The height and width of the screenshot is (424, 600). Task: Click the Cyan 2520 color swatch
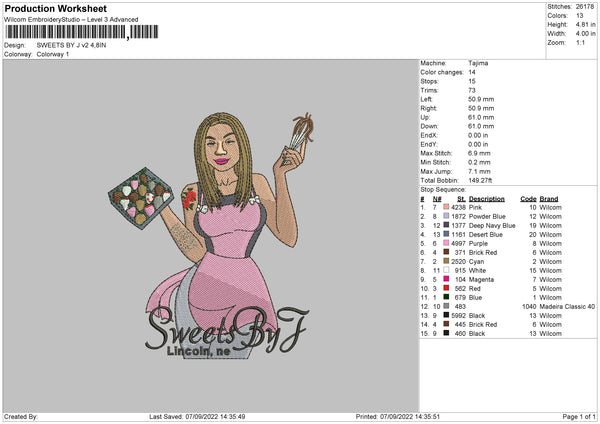(446, 261)
